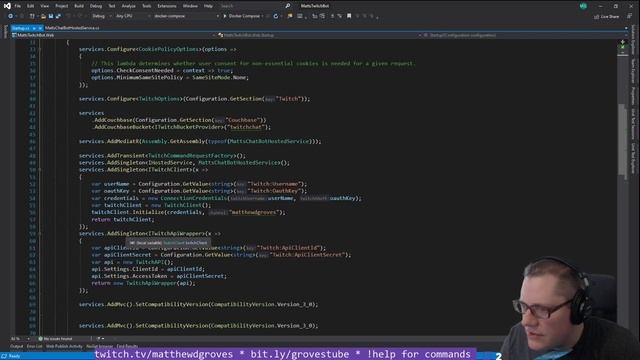Click the TwitchOptions type in code
Screen dimensions: 640x360
tap(159, 99)
